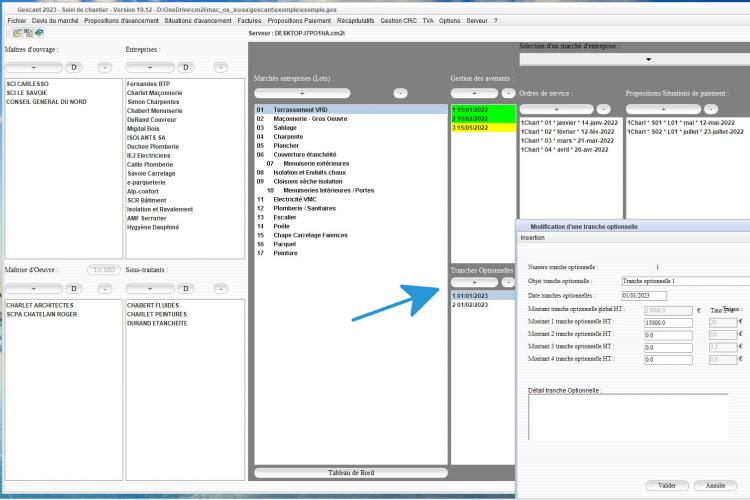
Task: Click the minus button under Ordres de service
Action: 604,109
